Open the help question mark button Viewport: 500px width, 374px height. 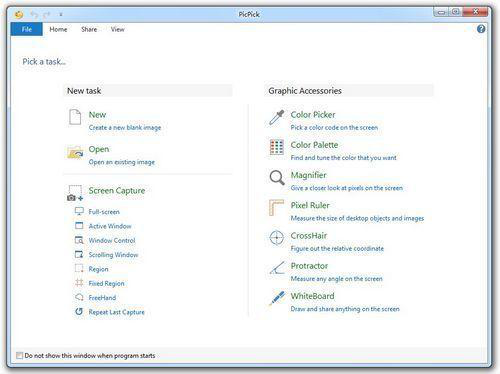pyautogui.click(x=481, y=29)
